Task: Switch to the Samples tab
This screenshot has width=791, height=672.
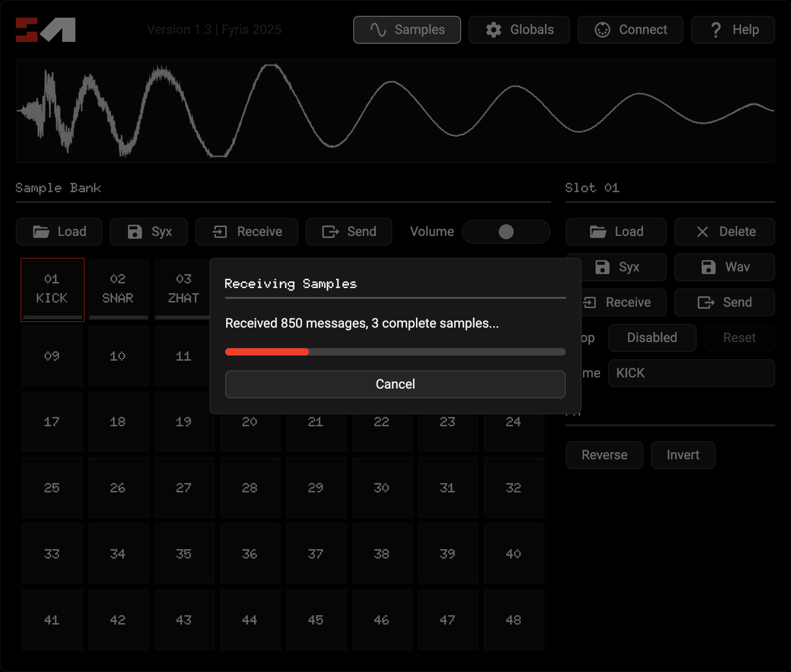Action: (x=407, y=30)
